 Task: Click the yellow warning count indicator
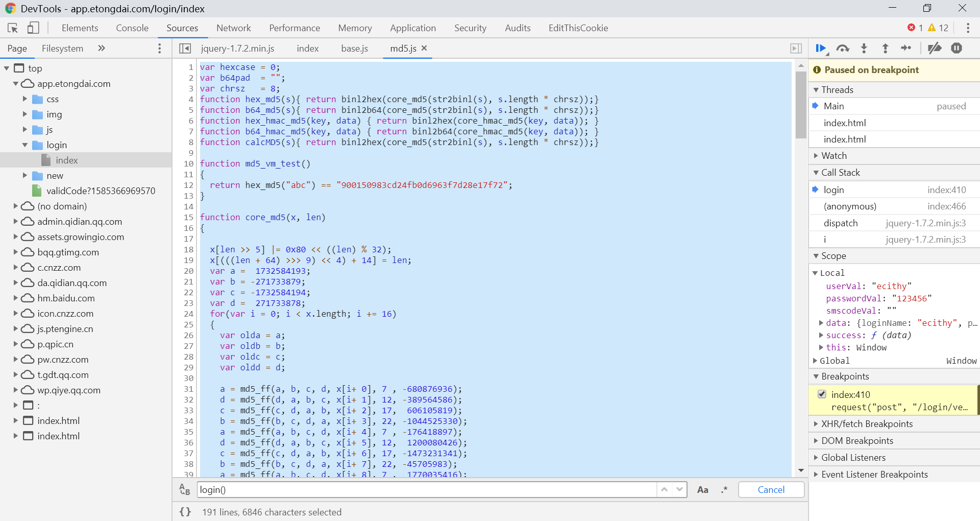pos(938,28)
